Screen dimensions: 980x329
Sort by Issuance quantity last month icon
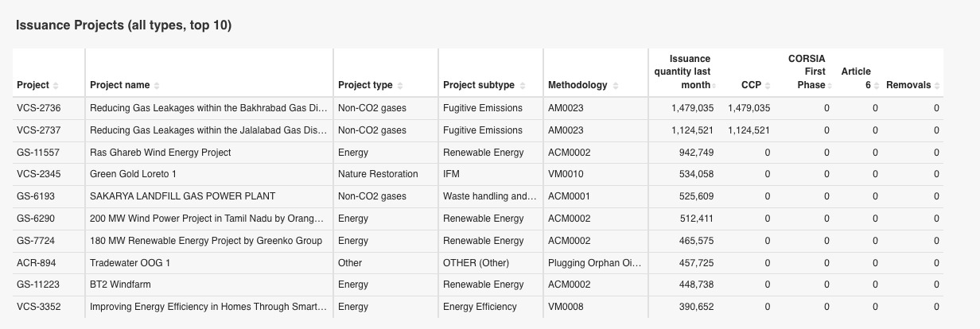tap(714, 86)
